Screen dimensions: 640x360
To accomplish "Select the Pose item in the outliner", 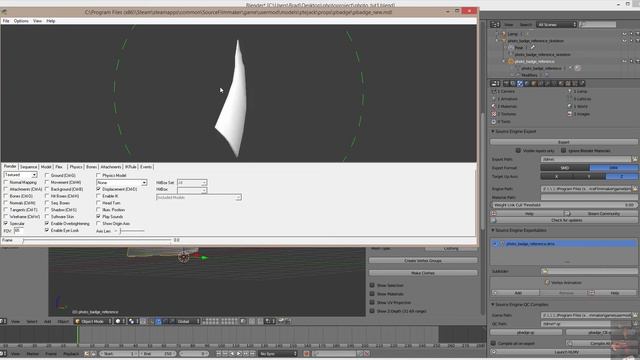I will coord(518,48).
